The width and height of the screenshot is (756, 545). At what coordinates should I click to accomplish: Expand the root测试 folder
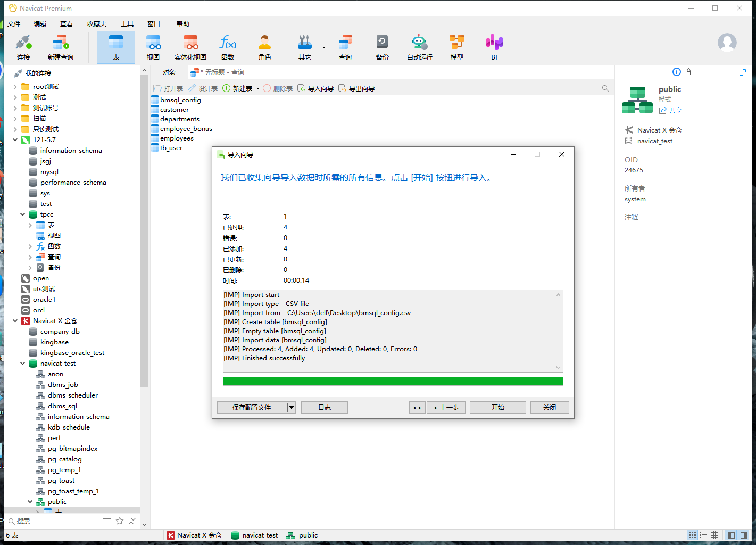15,87
